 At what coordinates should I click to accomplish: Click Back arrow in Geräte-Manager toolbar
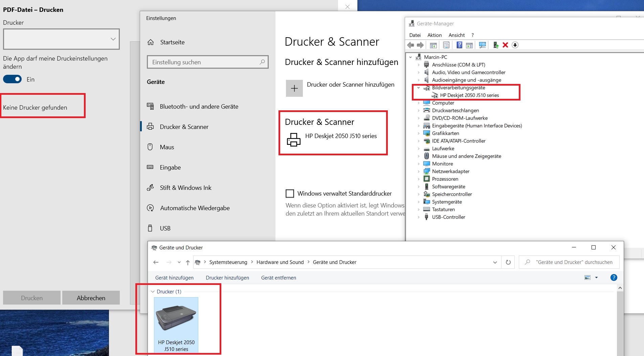click(411, 45)
